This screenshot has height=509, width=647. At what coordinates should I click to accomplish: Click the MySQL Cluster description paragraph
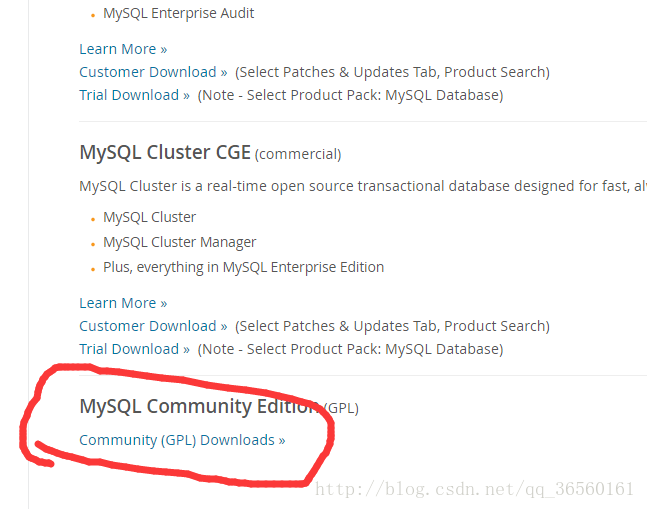(360, 186)
